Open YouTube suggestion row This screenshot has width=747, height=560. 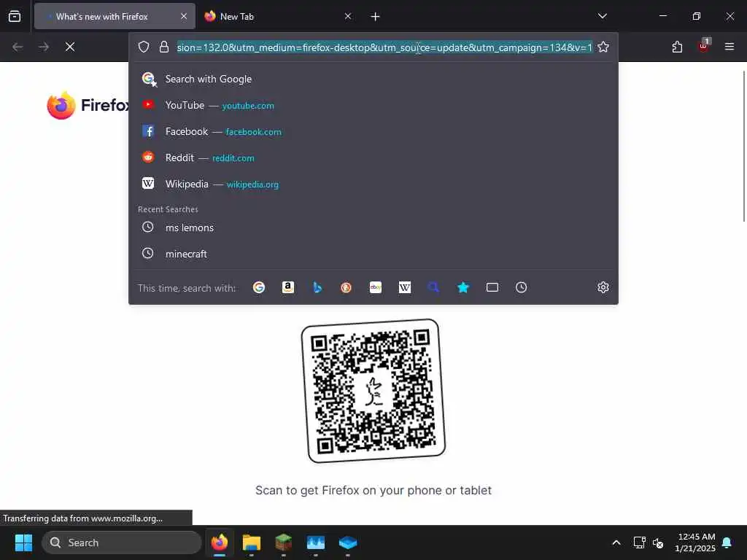tap(373, 105)
